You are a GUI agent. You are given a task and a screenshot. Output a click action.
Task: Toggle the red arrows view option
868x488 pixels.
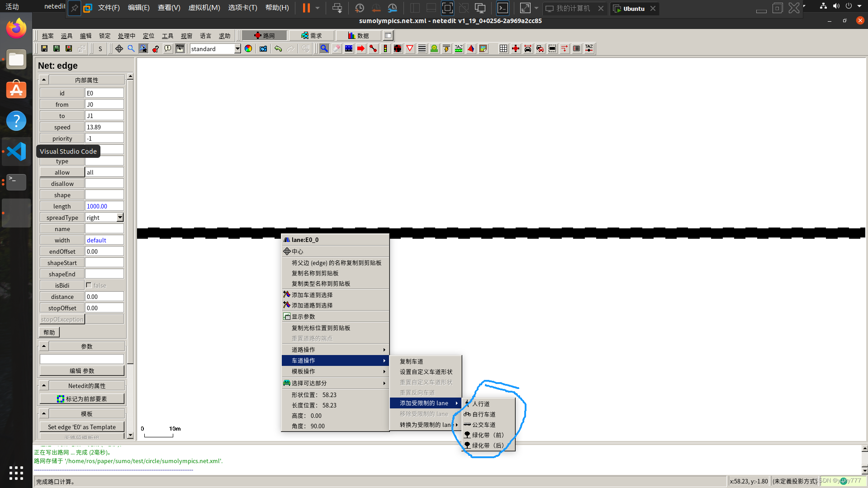[x=564, y=49]
